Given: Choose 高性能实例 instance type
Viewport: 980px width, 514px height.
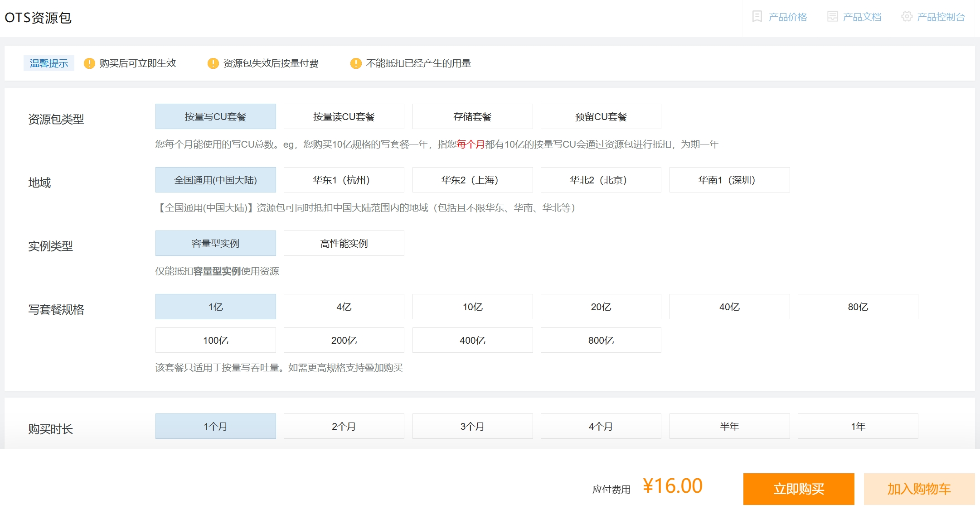Looking at the screenshot, I should pos(344,243).
